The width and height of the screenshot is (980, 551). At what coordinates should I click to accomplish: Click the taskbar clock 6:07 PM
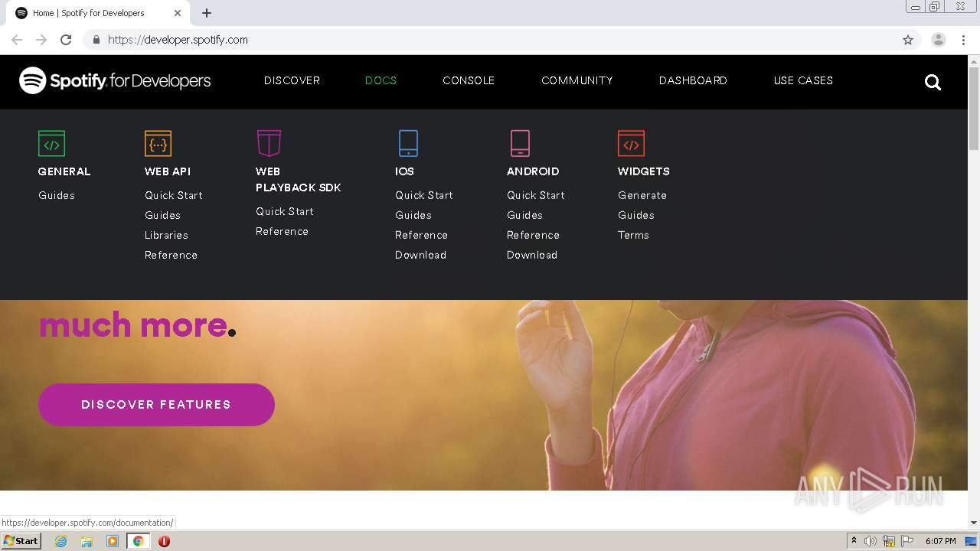[x=940, y=541]
